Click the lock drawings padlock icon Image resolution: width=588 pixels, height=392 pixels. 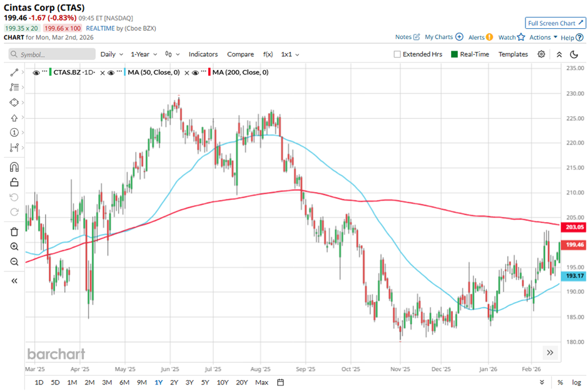tap(14, 182)
